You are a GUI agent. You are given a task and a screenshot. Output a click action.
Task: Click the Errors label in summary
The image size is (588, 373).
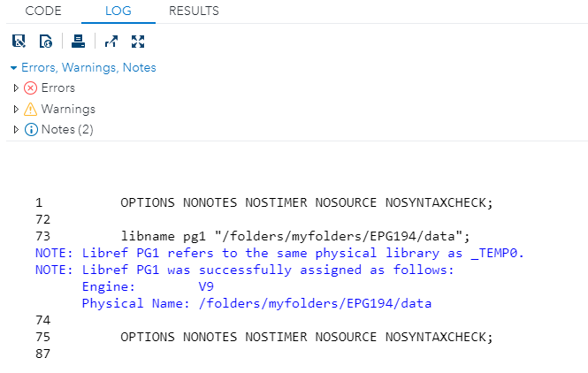[58, 88]
